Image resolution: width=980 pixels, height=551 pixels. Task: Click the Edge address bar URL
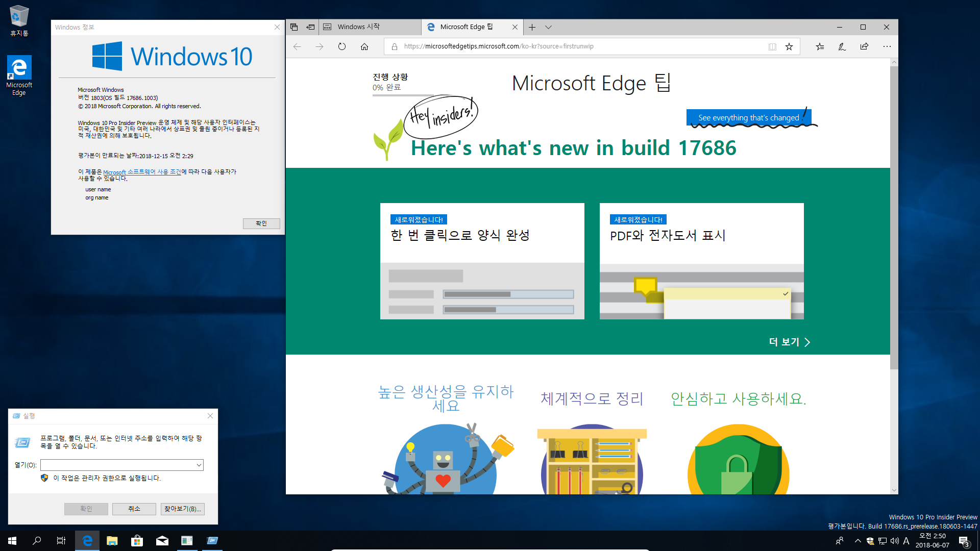(499, 46)
